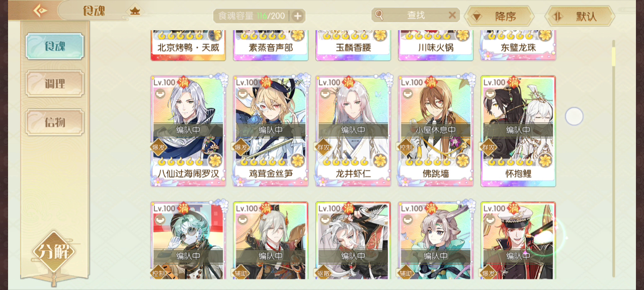Click the flower emblem on 龙井虾仁 card
Screen dimensions: 644x290
coord(380,161)
